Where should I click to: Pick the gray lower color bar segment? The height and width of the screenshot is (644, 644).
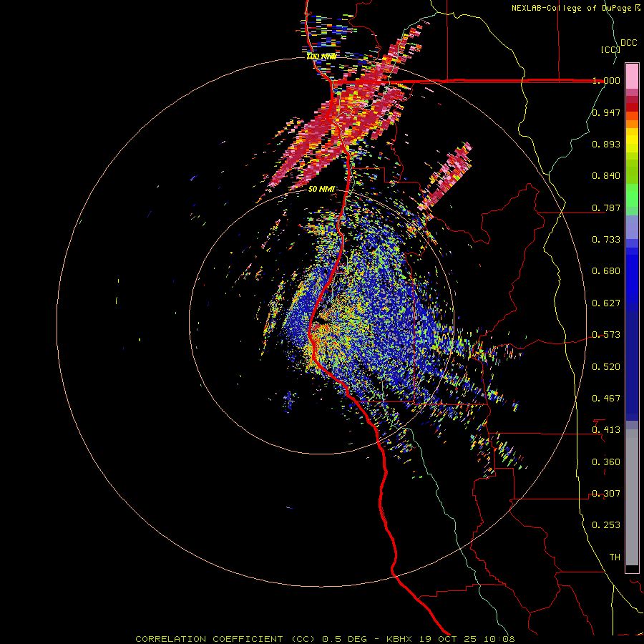click(x=632, y=497)
